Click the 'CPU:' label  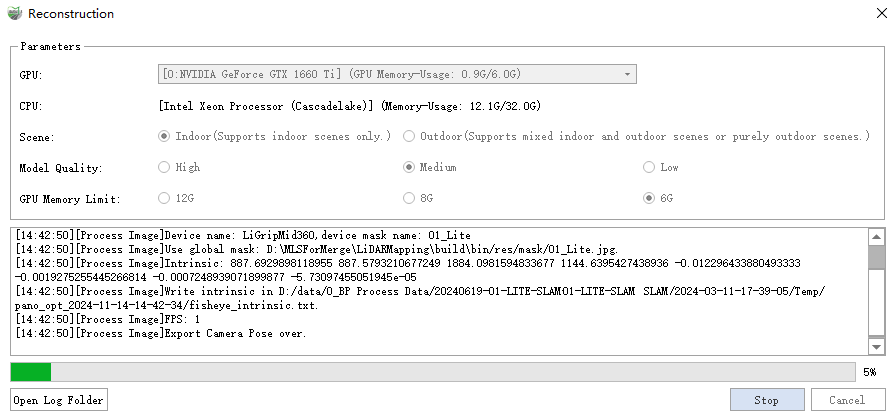[x=31, y=106]
